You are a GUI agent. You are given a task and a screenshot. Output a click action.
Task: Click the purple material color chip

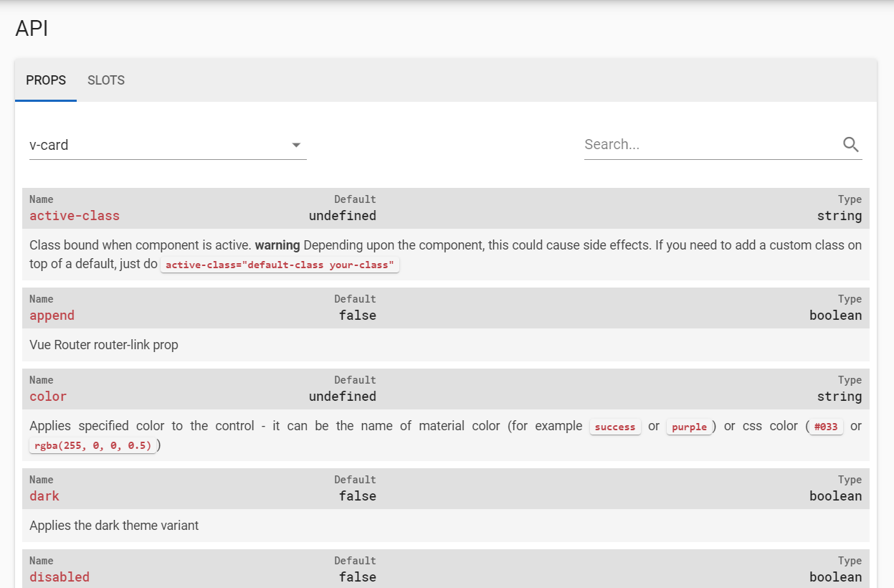(688, 427)
